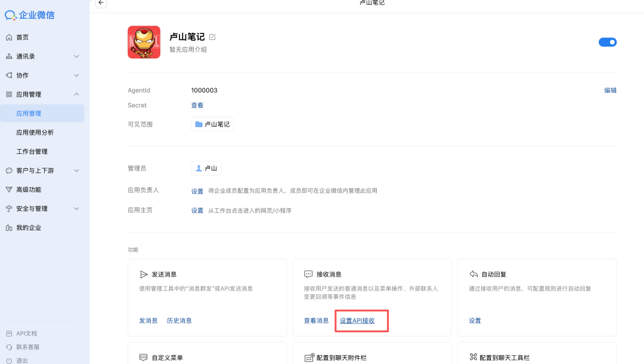Click the 首页 home icon
This screenshot has height=364, width=644.
(9, 38)
